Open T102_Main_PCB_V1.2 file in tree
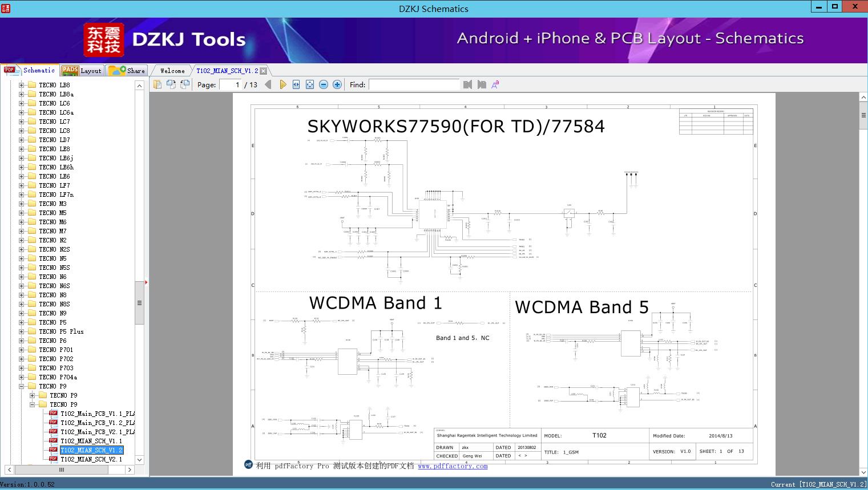 tap(98, 423)
